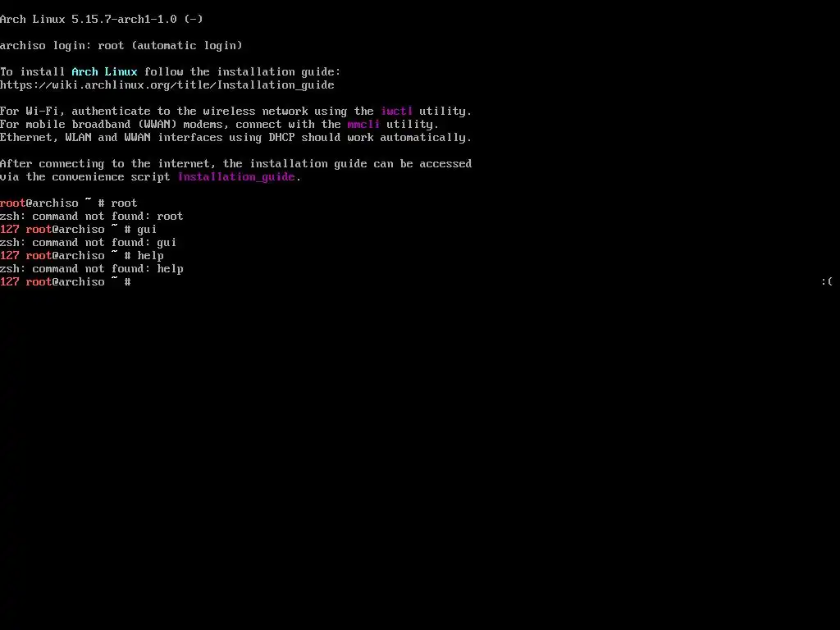Image resolution: width=840 pixels, height=630 pixels.
Task: Click the first red root@archiso prompt
Action: (x=39, y=203)
